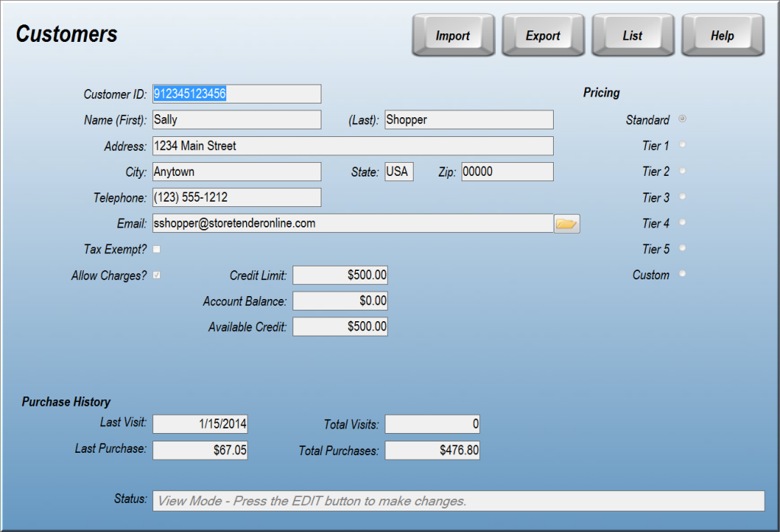
Task: Click the Credit Limit field
Action: coord(340,275)
